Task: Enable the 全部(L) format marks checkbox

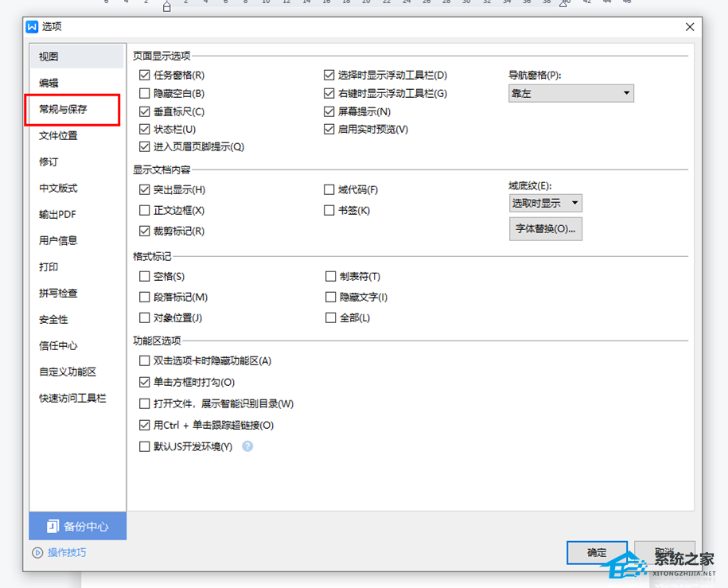Action: 330,317
